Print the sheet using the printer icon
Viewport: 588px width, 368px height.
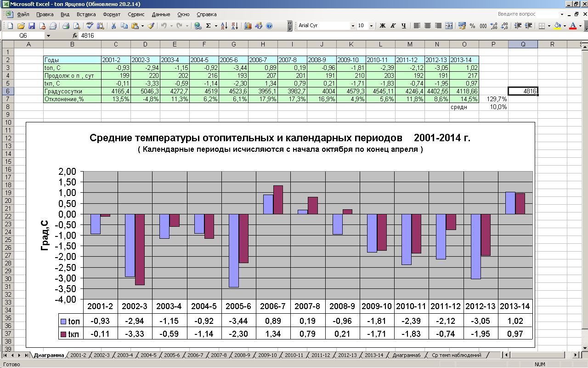click(x=66, y=26)
